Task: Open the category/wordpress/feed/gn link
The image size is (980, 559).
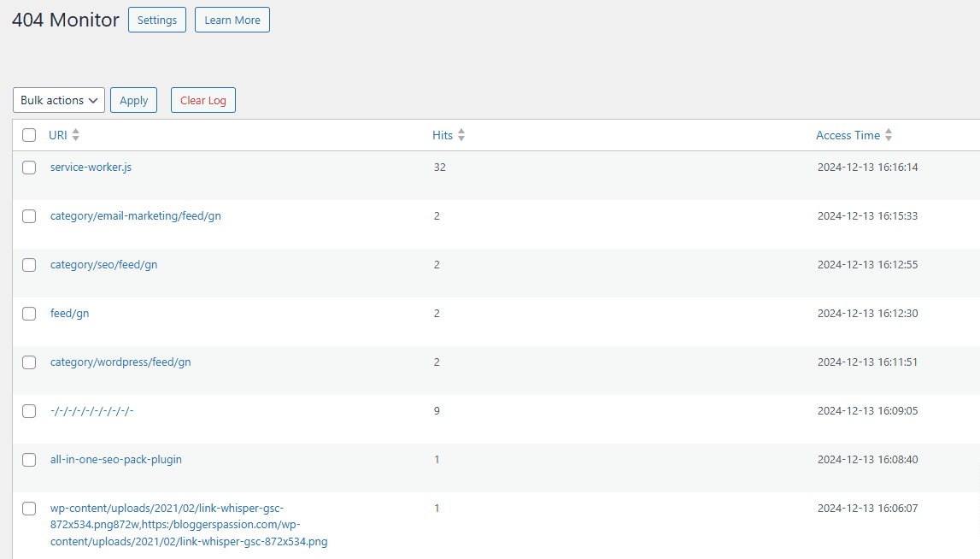Action: pos(120,362)
